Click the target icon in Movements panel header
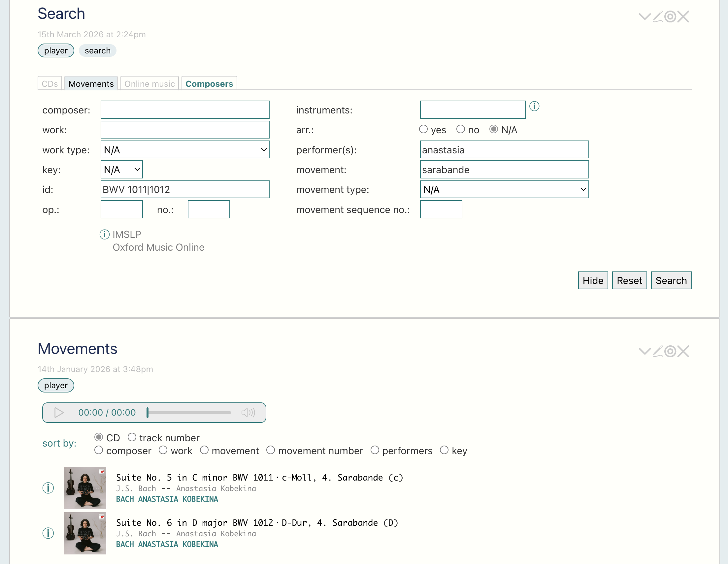 (x=670, y=351)
